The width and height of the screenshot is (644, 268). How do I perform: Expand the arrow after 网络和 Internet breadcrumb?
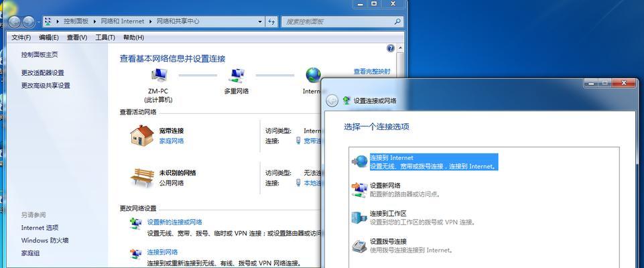tap(151, 21)
